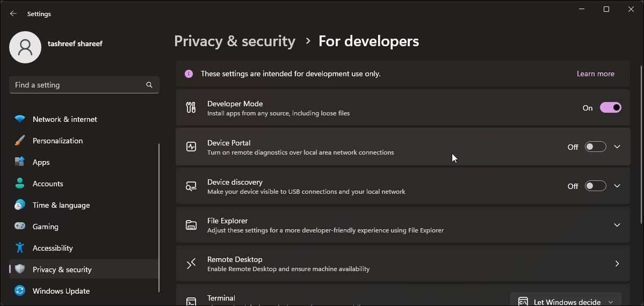Click the Off label beside Device Portal
Image resolution: width=644 pixels, height=306 pixels.
[x=573, y=147]
